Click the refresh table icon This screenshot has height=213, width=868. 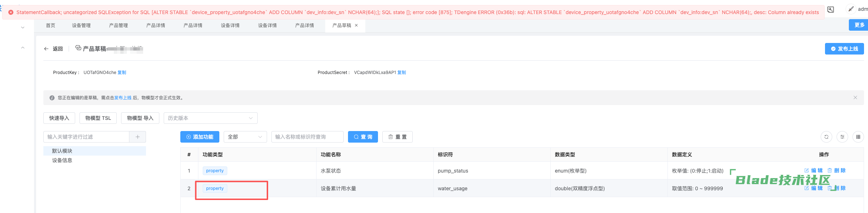point(826,137)
